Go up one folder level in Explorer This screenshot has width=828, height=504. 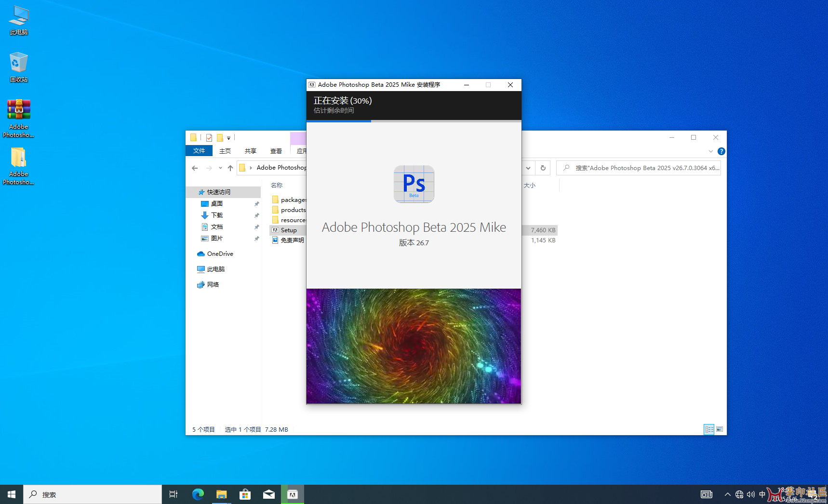coord(230,168)
